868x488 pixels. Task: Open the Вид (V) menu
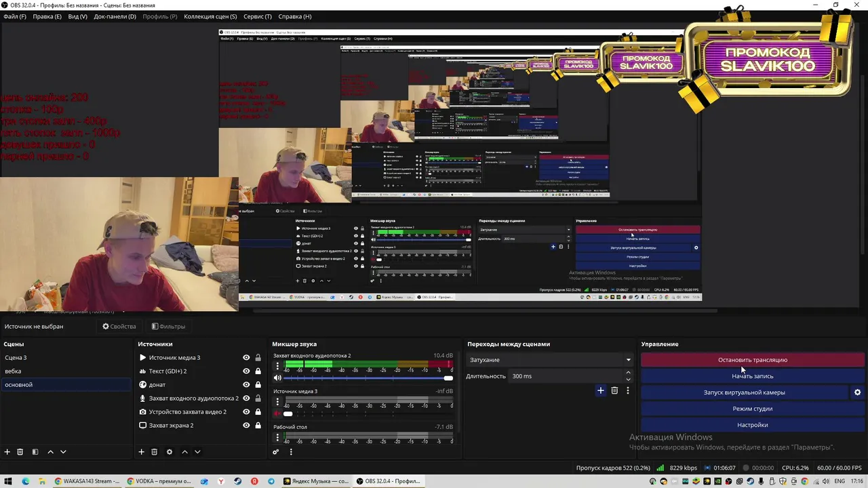[78, 16]
